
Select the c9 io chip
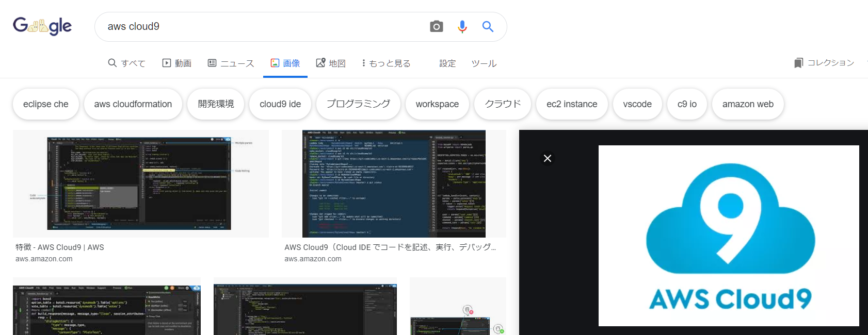point(687,104)
